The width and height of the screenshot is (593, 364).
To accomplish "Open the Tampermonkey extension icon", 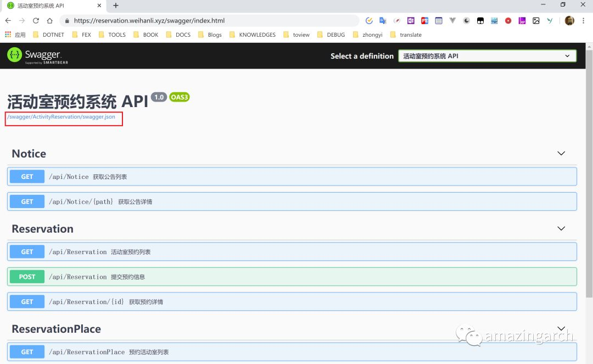I will 480,21.
